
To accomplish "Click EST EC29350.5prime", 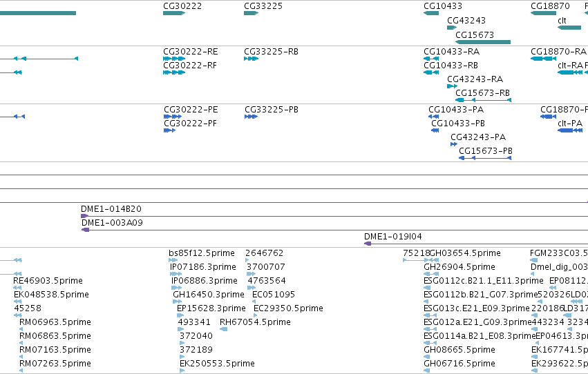I will pos(288,308).
